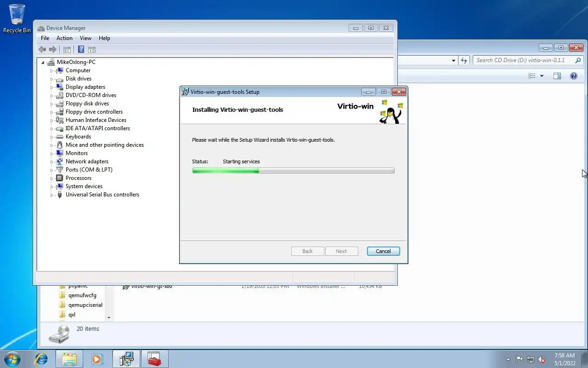Open the Action menu in Device Manager

(x=64, y=38)
